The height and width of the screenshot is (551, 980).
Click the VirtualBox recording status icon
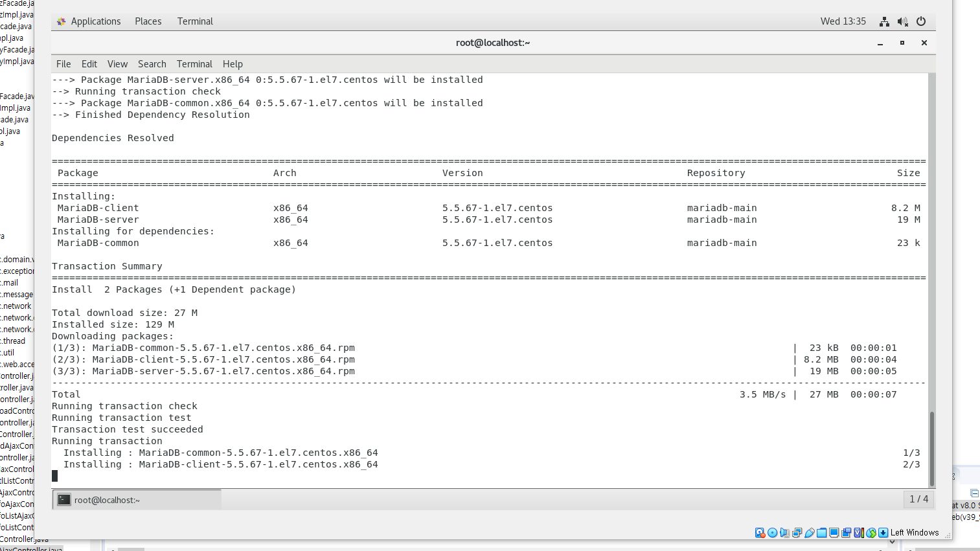846,533
